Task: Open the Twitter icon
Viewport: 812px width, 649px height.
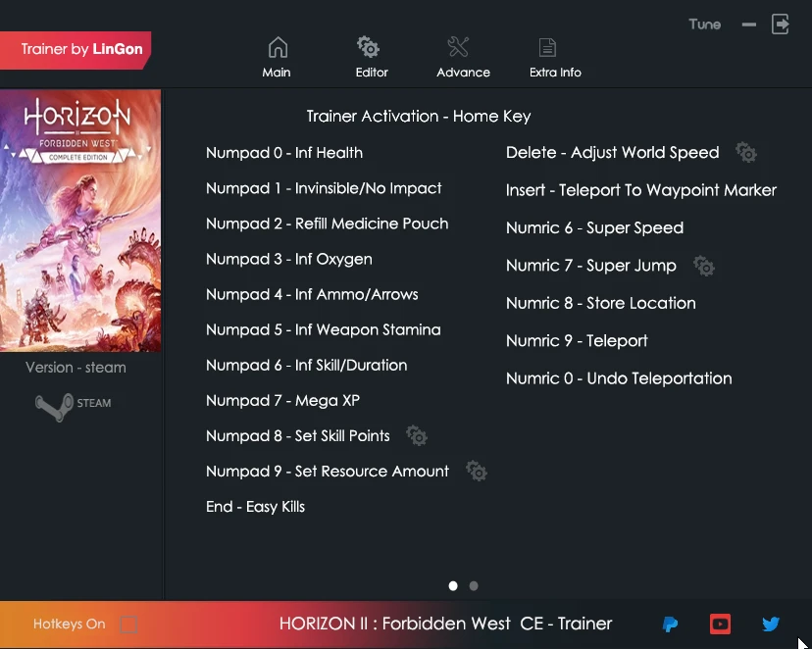Action: coord(771,624)
